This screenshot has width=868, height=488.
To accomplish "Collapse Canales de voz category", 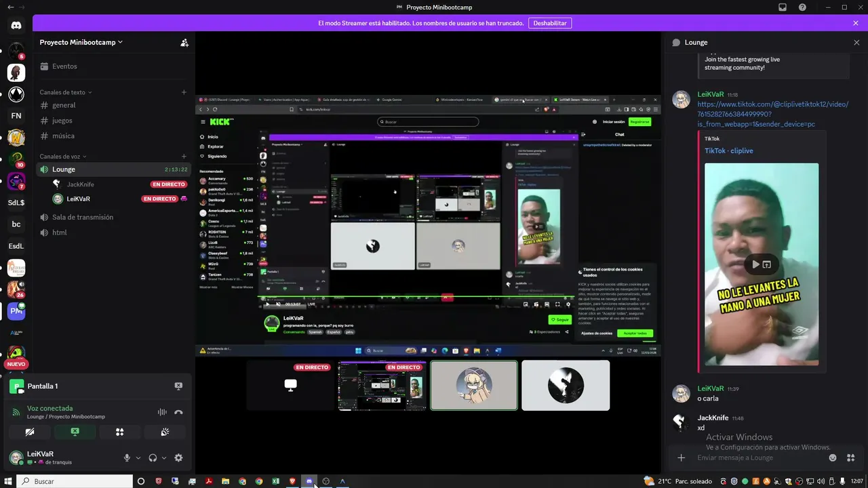I will point(64,157).
